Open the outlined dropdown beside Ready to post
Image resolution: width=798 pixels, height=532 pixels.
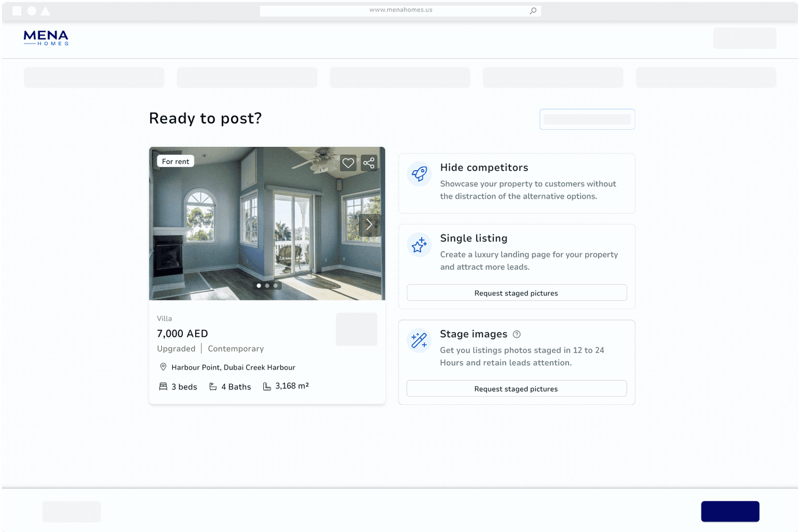[587, 119]
